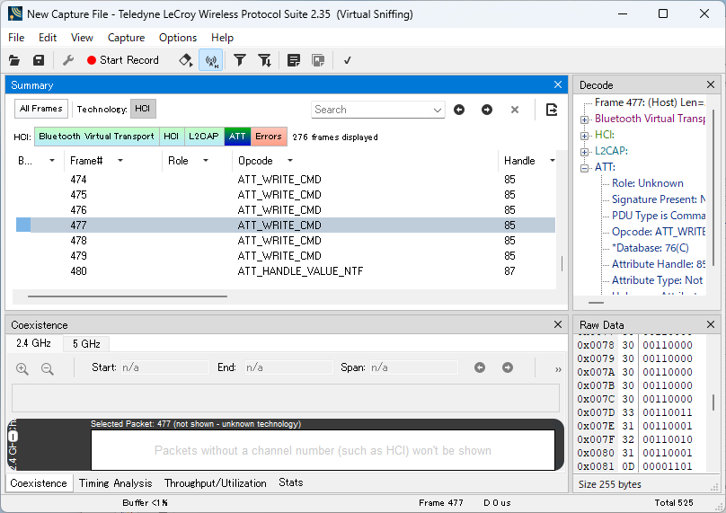Toggle the ATT protocol filter
The width and height of the screenshot is (726, 513).
(x=237, y=136)
